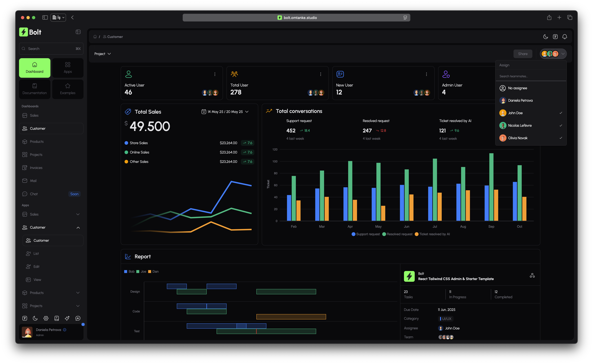
Task: Click the settings gear above the user profile
Action: pos(46,318)
